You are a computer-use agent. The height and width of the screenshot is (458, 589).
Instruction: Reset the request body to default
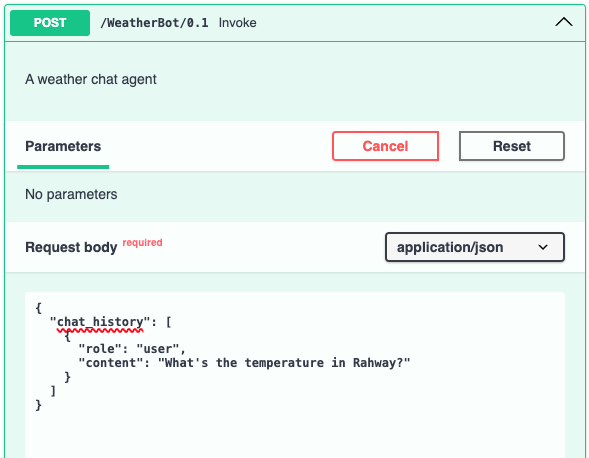tap(512, 146)
